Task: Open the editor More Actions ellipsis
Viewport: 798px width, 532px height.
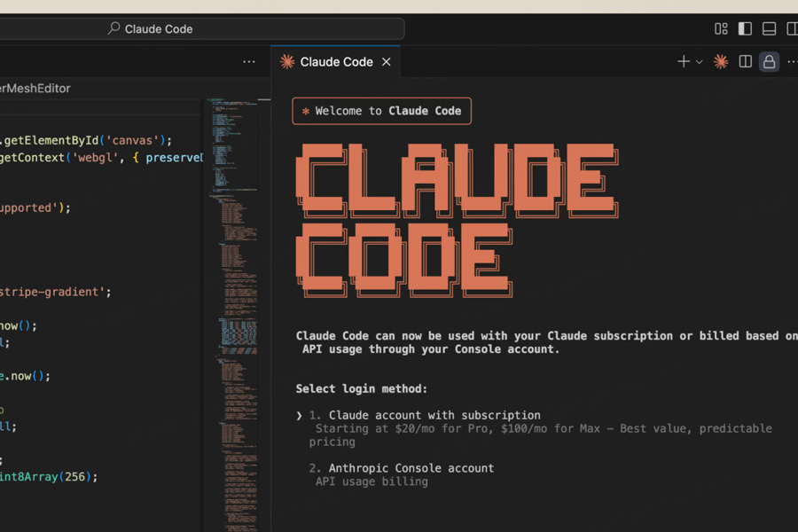Action: pyautogui.click(x=249, y=61)
